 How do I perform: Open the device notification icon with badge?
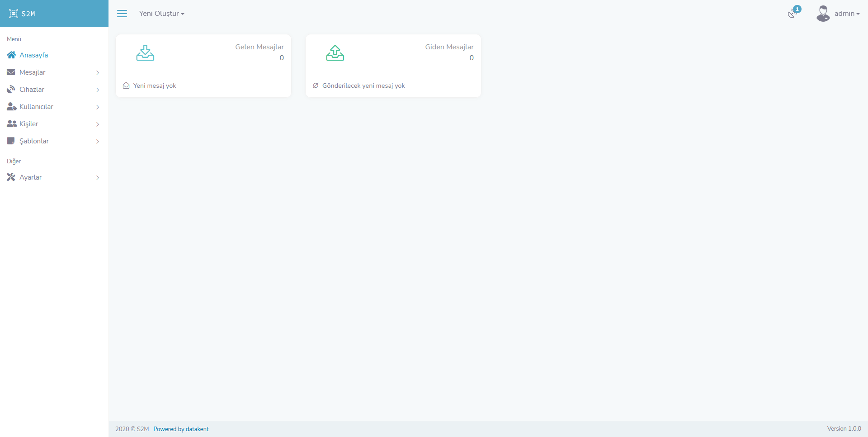(793, 13)
